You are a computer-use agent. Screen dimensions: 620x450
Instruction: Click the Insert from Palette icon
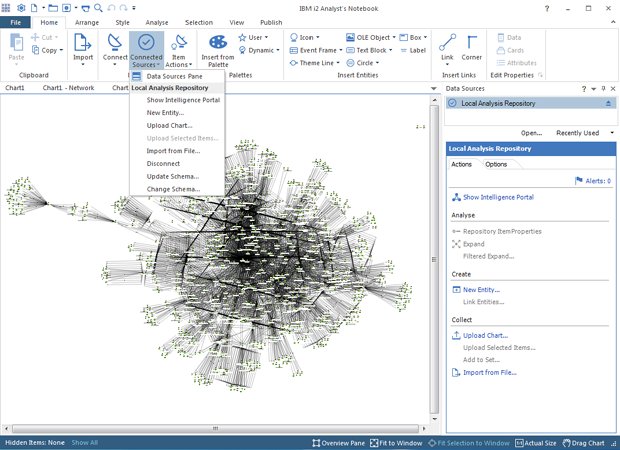tap(218, 42)
